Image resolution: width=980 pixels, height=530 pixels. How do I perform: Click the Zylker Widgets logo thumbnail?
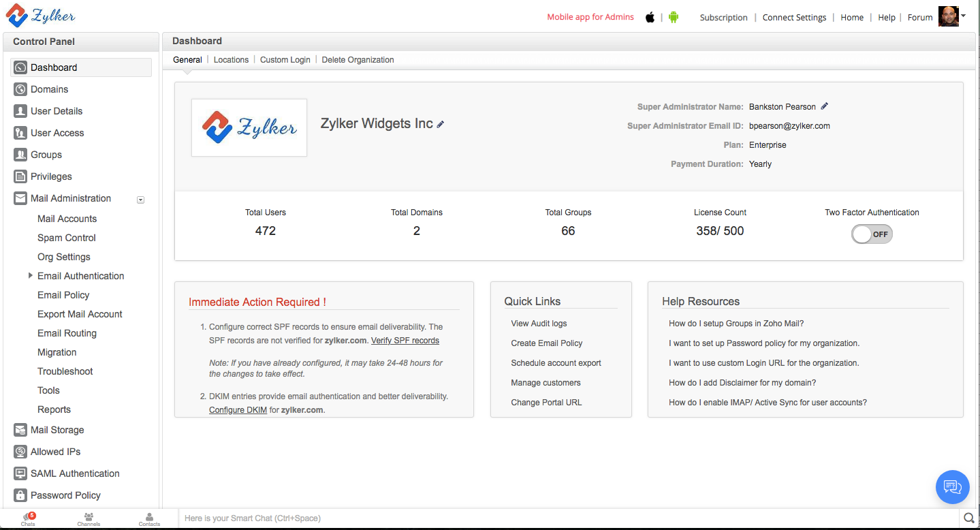click(249, 128)
